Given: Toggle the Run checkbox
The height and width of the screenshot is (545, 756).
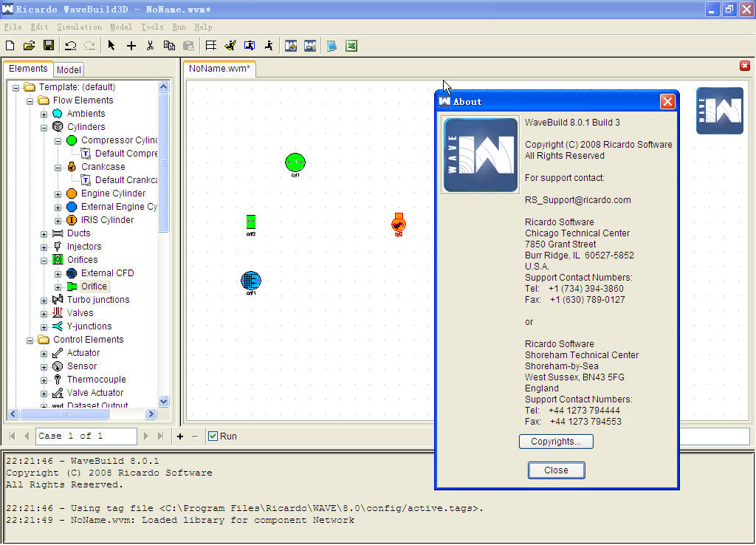Looking at the screenshot, I should (x=213, y=436).
